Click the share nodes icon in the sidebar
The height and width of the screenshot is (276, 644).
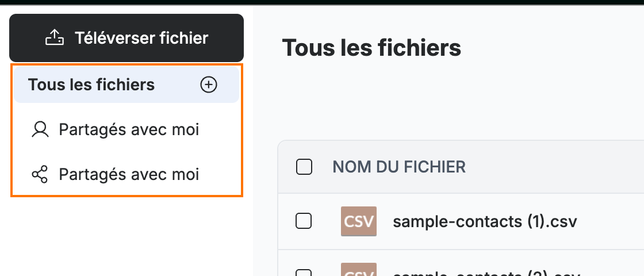[40, 175]
